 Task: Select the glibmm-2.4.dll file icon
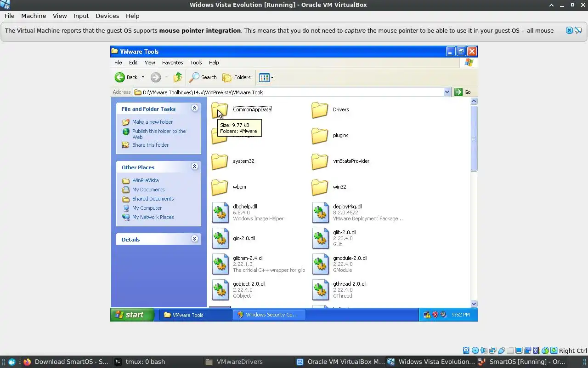220,264
